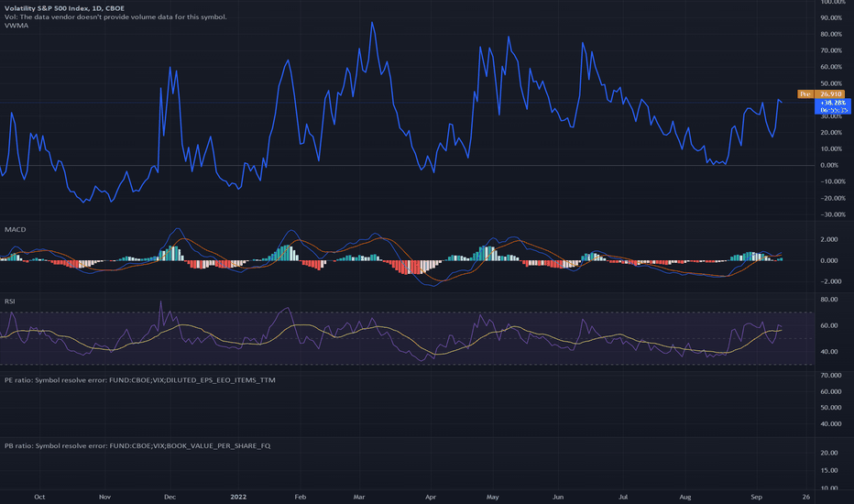Click the PB ratio scale value 20.00
The width and height of the screenshot is (854, 504).
coord(829,453)
